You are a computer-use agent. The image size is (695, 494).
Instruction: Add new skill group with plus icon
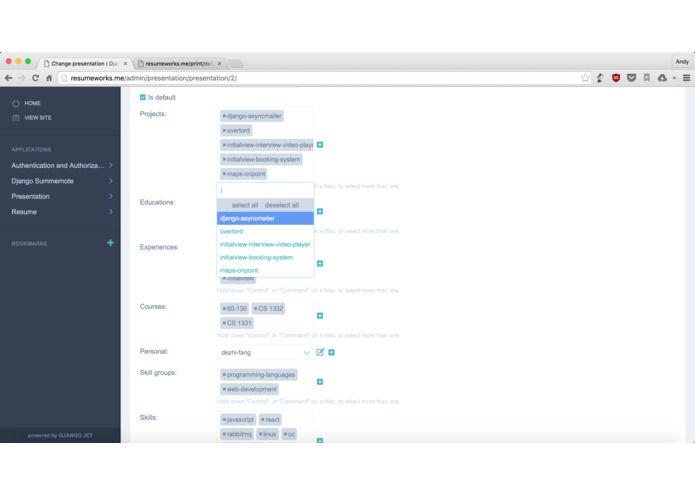tap(320, 382)
